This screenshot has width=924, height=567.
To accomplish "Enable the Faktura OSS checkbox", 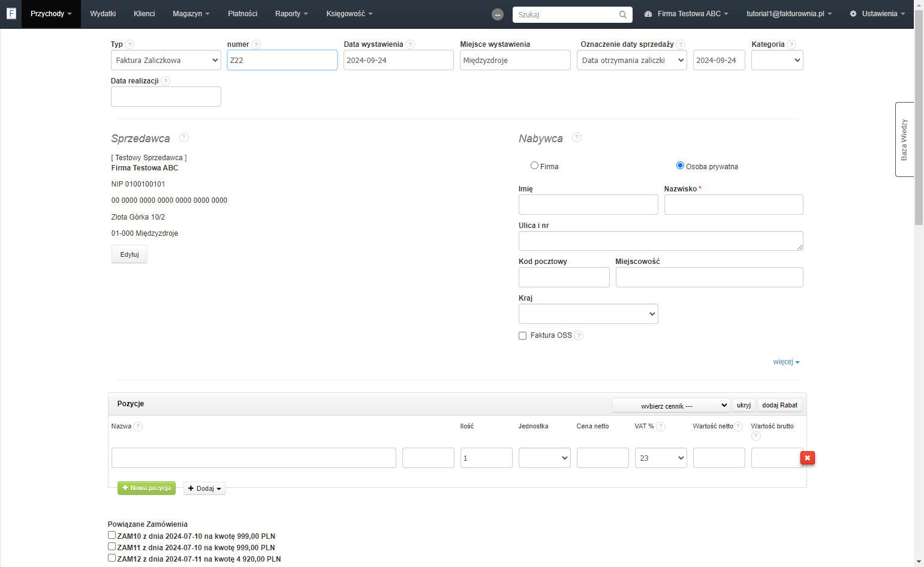I will point(522,335).
